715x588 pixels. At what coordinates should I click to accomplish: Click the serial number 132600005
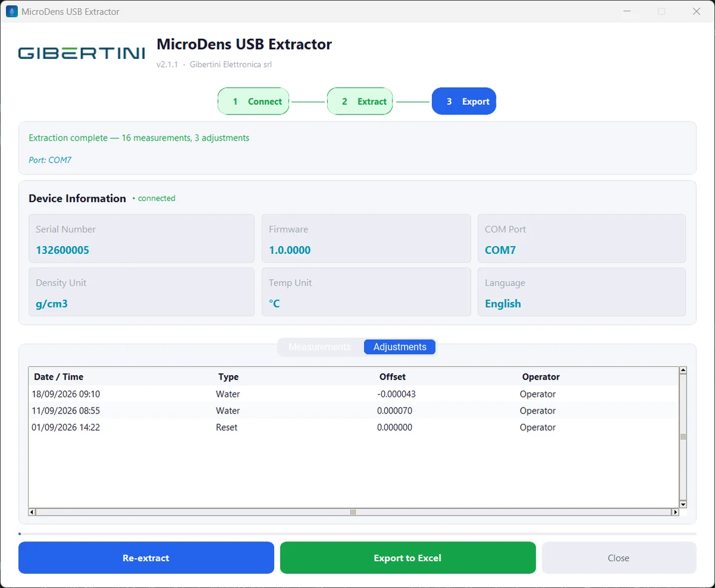pos(63,250)
